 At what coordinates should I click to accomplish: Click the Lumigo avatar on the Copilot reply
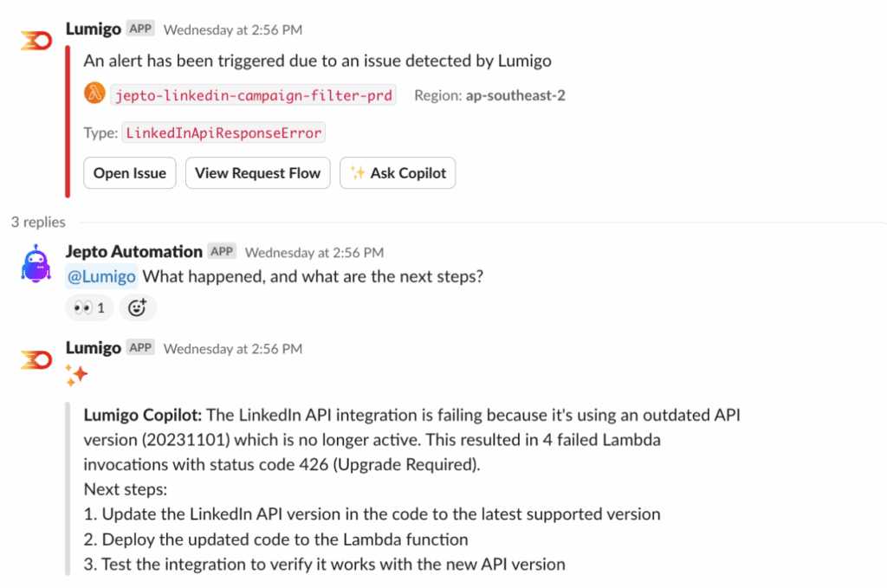(36, 359)
